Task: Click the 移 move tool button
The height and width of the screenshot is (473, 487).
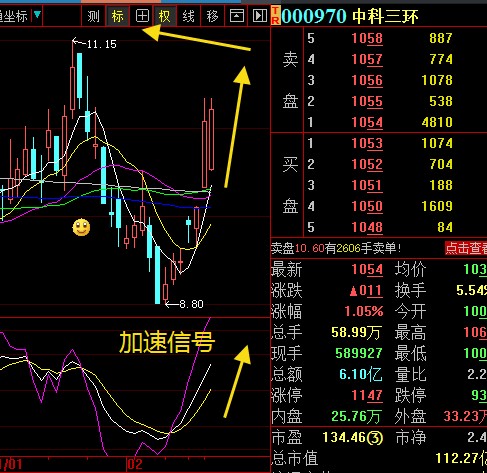Action: (212, 16)
